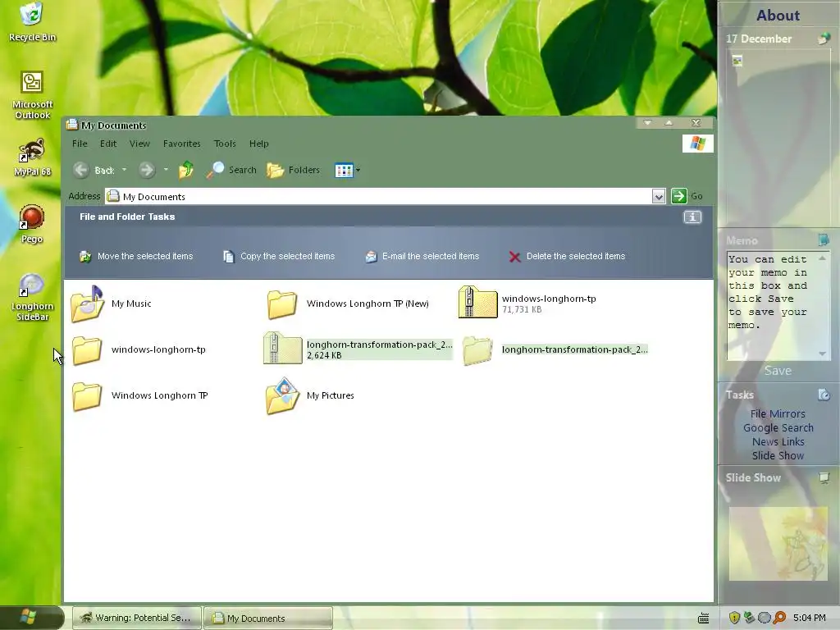Click the security shield tray icon
The height and width of the screenshot is (630, 840).
pos(734,618)
